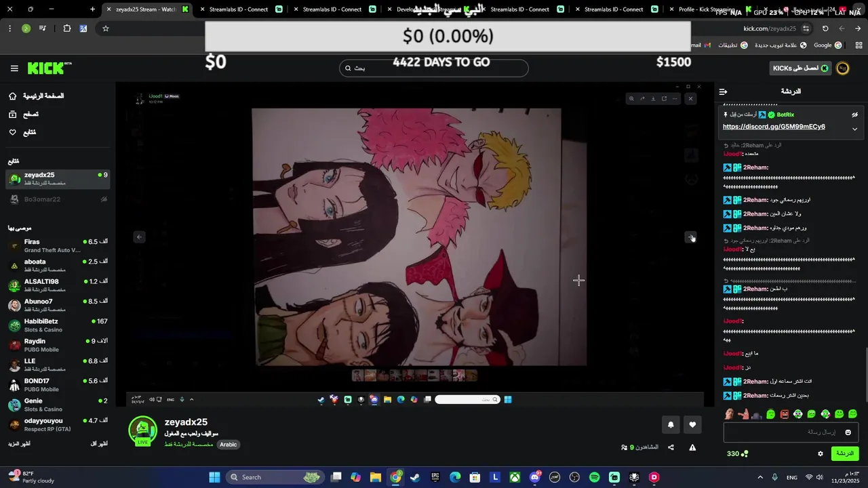868x488 pixels.
Task: Collapse the chat panel with arrow icon
Action: 723,91
